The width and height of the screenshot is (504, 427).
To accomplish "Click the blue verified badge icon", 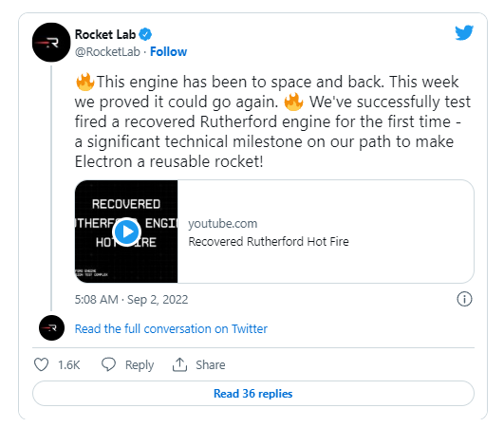I will click(145, 34).
